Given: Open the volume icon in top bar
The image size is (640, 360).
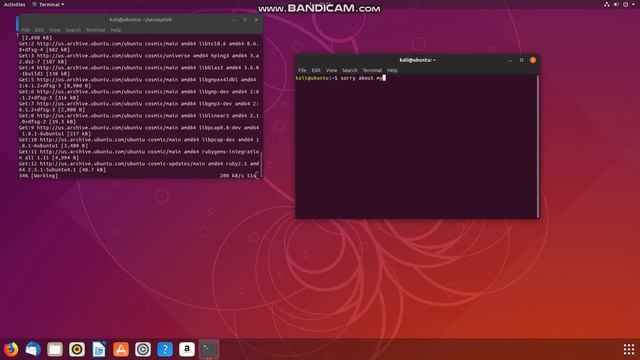Looking at the screenshot, I should pos(616,4).
